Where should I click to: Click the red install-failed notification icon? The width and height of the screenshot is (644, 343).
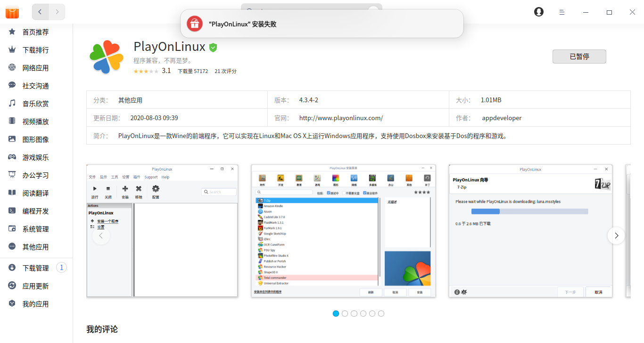tap(194, 24)
